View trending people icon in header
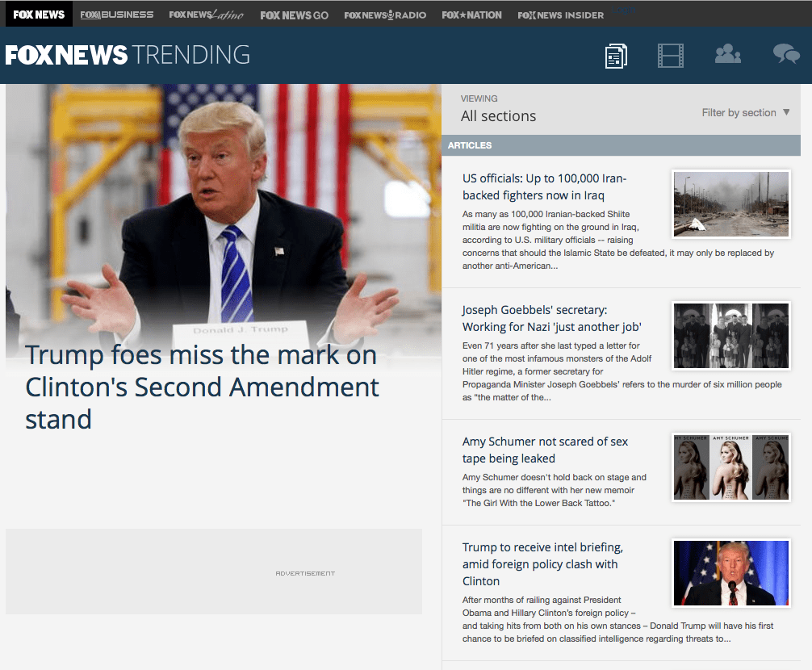This screenshot has width=812, height=670. click(x=727, y=56)
